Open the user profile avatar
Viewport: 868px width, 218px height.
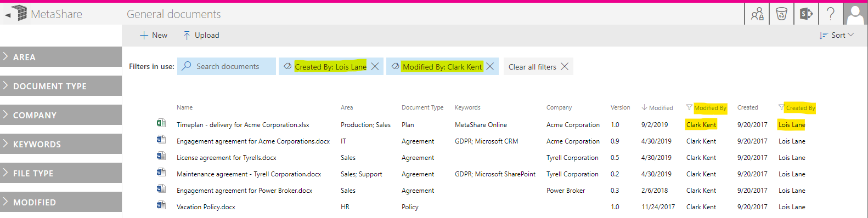point(855,14)
